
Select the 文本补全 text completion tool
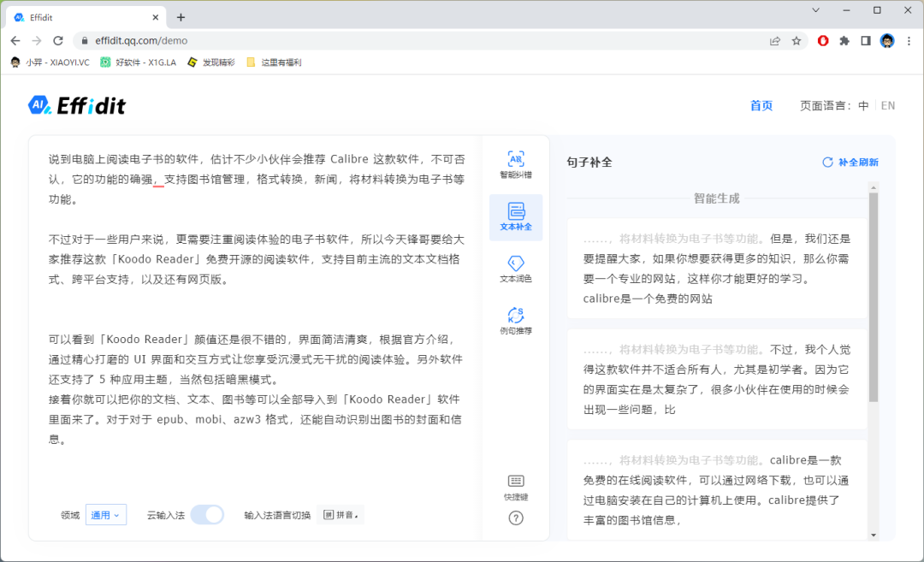coord(515,217)
